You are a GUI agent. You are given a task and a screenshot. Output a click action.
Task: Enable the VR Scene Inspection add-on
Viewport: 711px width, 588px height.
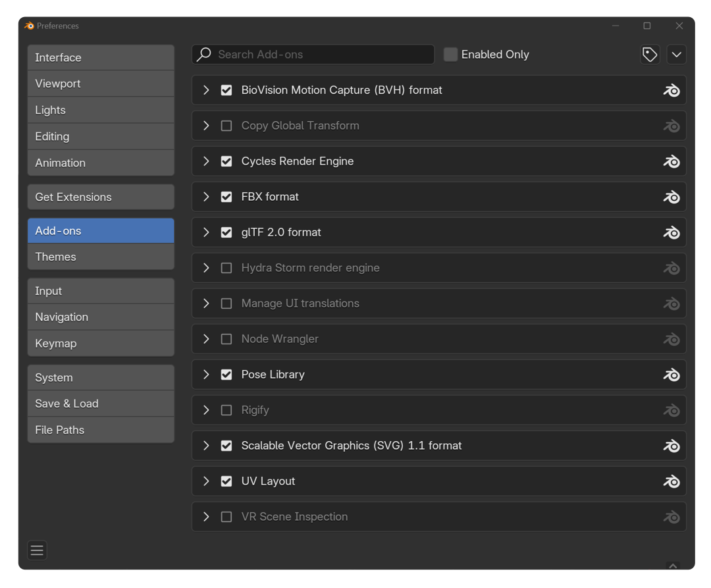pos(226,517)
